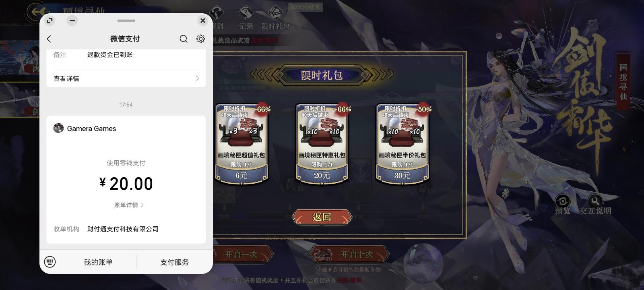644x290 pixels.
Task: Expand 查看详情 row
Action: 126,78
